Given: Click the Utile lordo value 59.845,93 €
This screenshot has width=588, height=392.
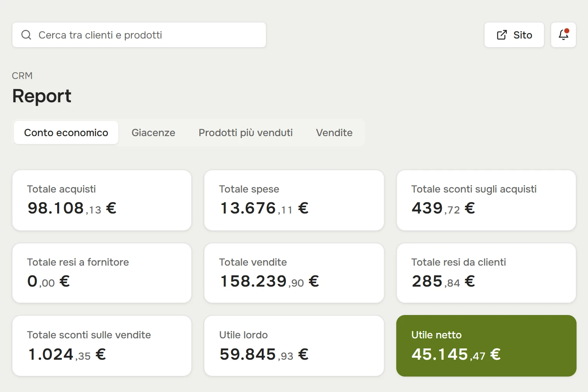Looking at the screenshot, I should [264, 354].
